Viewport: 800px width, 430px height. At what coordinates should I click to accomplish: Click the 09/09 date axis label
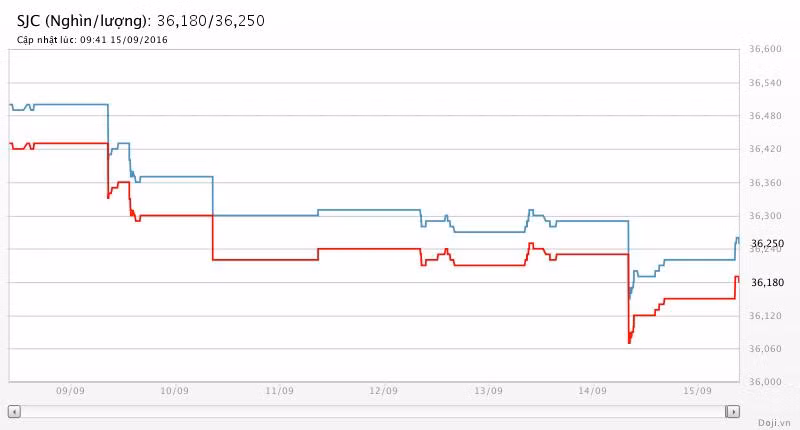[69, 391]
